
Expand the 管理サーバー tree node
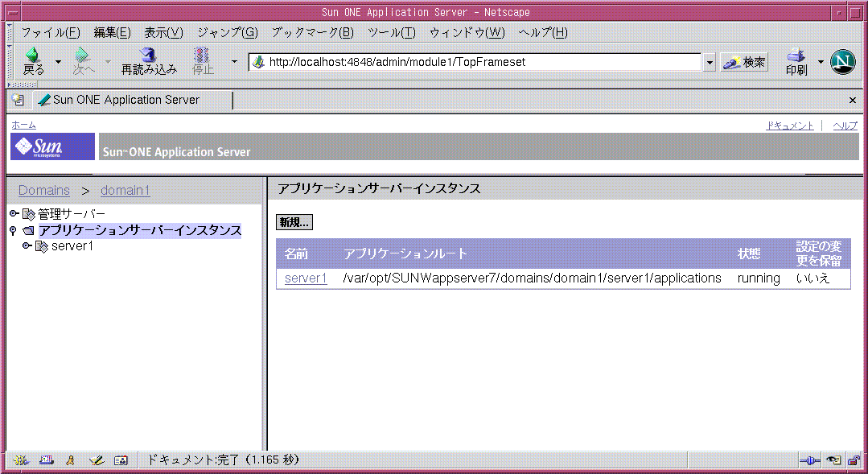[x=14, y=214]
